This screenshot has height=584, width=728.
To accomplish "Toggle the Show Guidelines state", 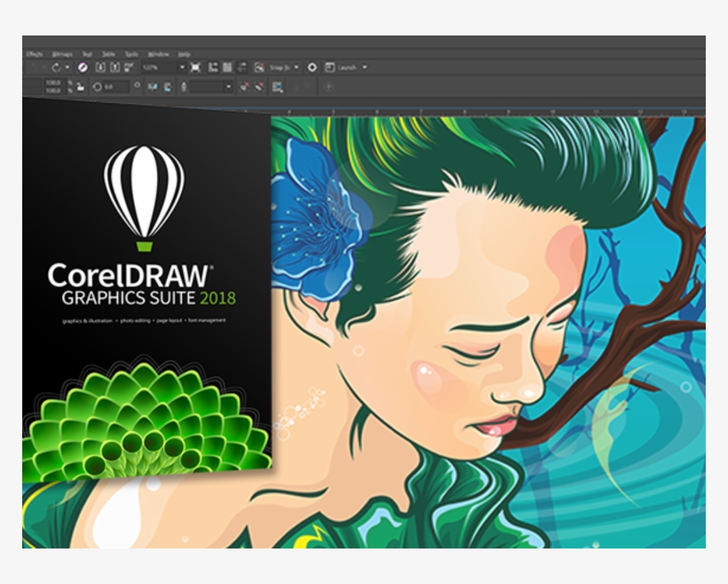I will pyautogui.click(x=243, y=65).
